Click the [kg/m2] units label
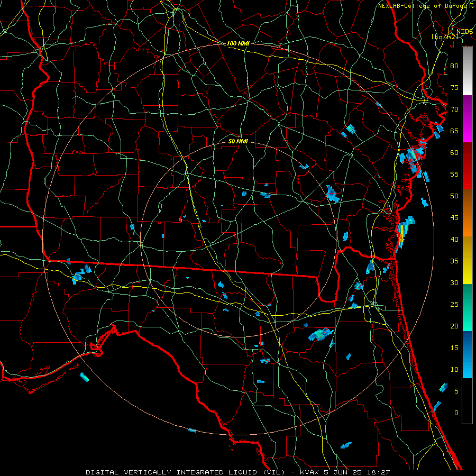 pos(445,37)
